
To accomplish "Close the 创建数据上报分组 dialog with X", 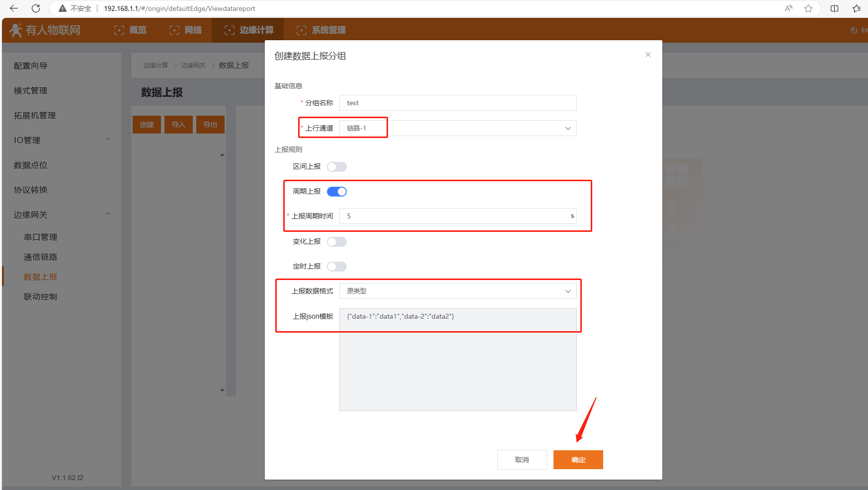I will tap(648, 55).
